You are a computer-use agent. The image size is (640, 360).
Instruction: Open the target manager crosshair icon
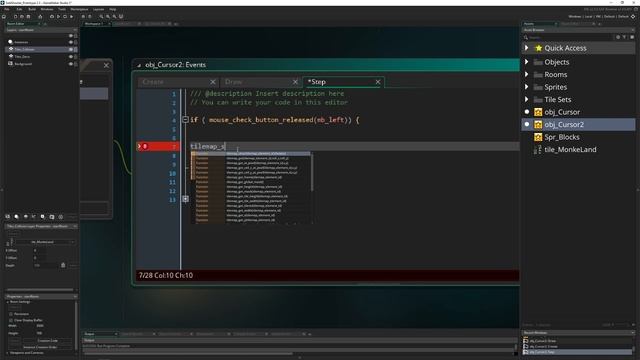click(x=633, y=16)
